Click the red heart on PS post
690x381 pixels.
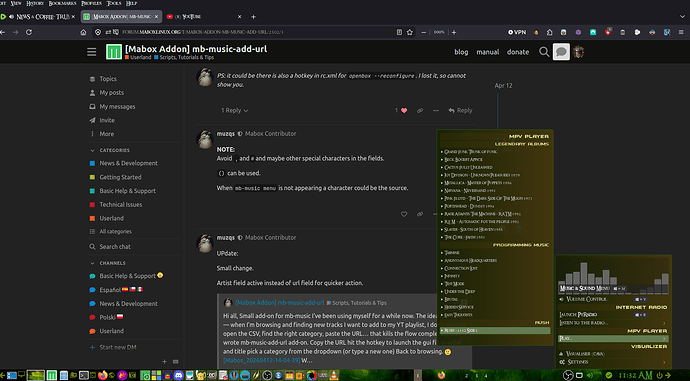click(404, 110)
